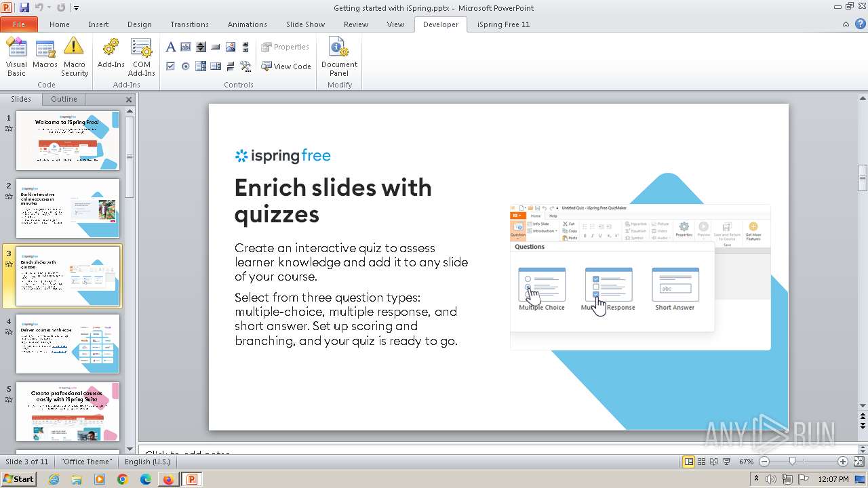Open Chrome from the taskbar
This screenshot has height=488, width=868.
coord(123,479)
